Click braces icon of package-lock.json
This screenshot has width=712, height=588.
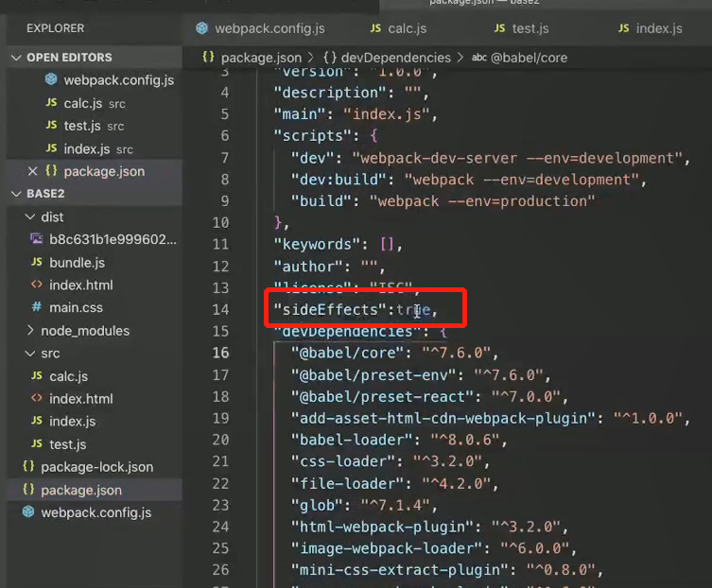pyautogui.click(x=28, y=466)
